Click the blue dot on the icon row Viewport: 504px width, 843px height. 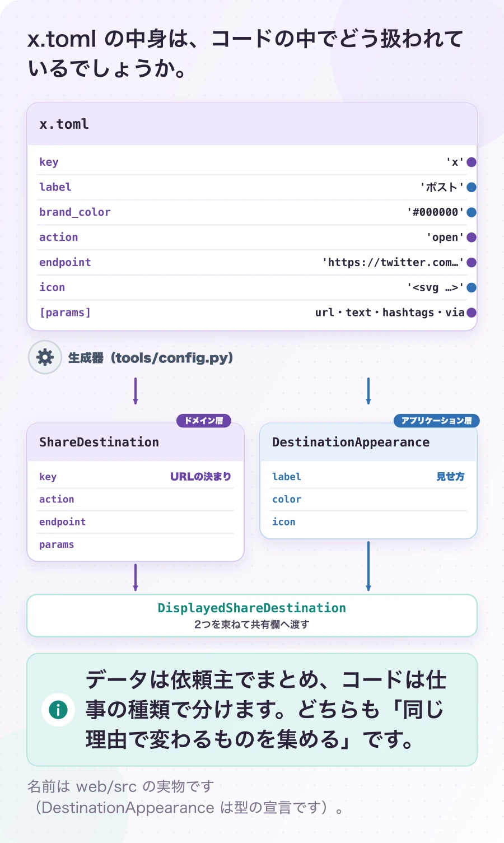pyautogui.click(x=472, y=287)
